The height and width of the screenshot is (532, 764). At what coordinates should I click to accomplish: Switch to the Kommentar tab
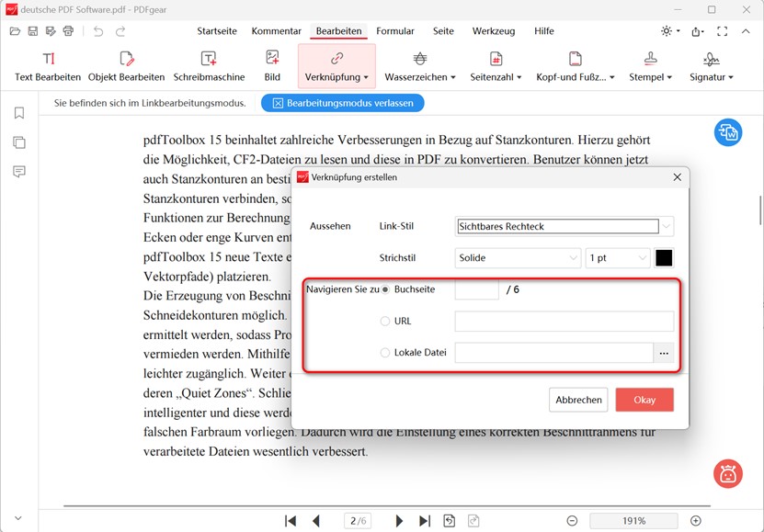point(276,31)
